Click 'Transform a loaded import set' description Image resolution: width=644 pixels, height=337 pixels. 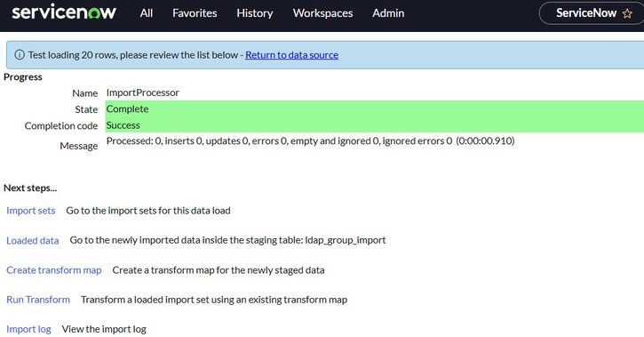214,300
